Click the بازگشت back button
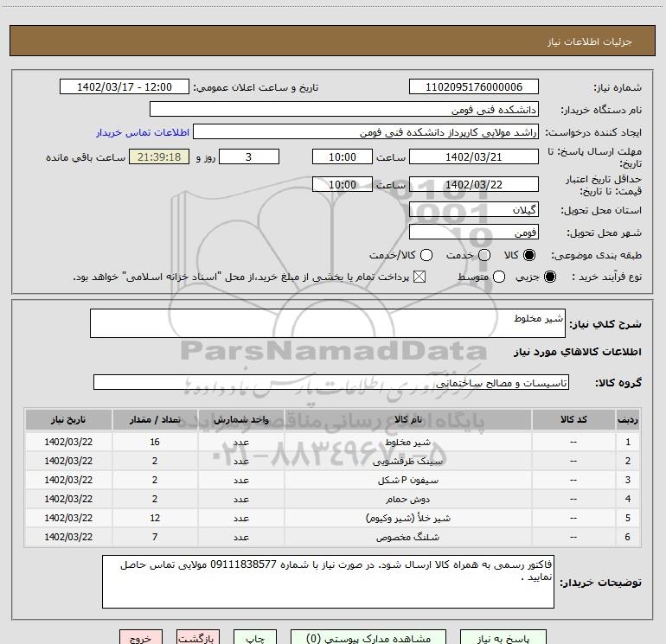 pyautogui.click(x=198, y=639)
